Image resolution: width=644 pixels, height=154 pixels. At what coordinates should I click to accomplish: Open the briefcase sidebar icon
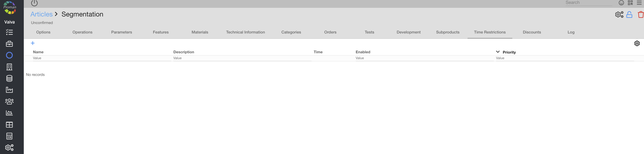(9, 44)
